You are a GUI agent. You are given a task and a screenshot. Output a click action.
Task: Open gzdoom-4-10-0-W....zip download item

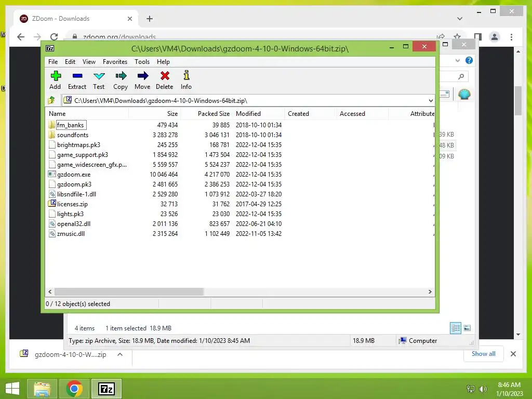pos(70,354)
